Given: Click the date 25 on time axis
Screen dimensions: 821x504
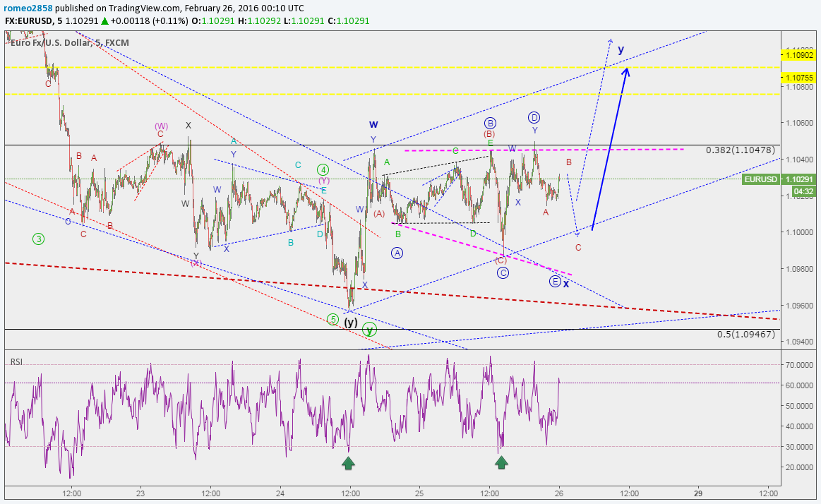Looking at the screenshot, I should pos(419,493).
